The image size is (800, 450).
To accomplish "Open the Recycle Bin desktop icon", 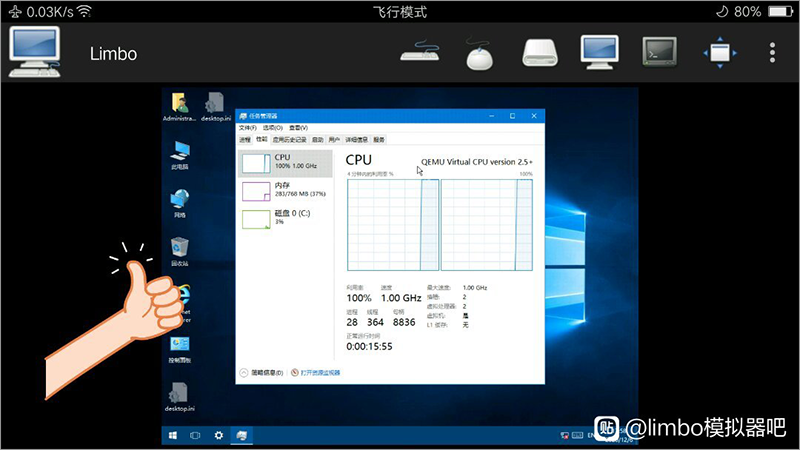I will pyautogui.click(x=179, y=248).
